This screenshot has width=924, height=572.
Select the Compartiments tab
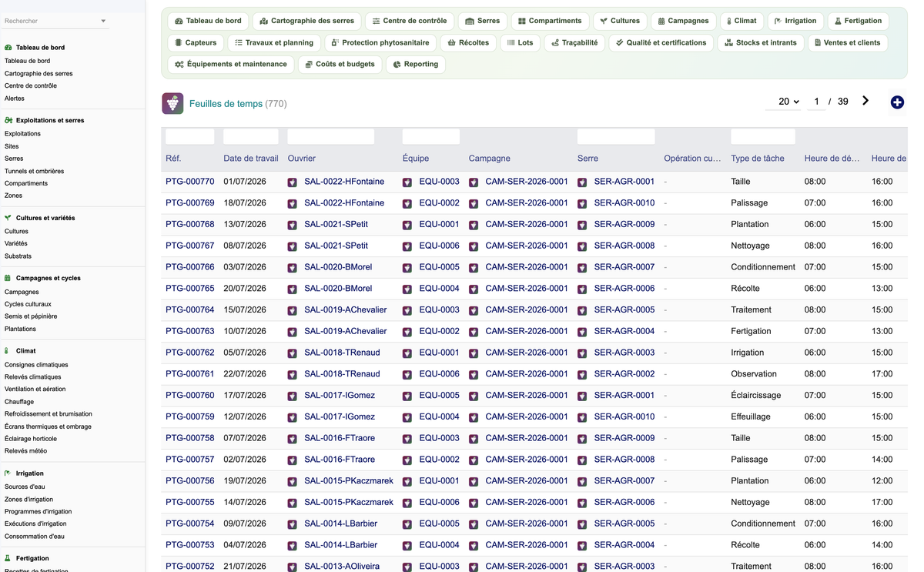(x=550, y=21)
